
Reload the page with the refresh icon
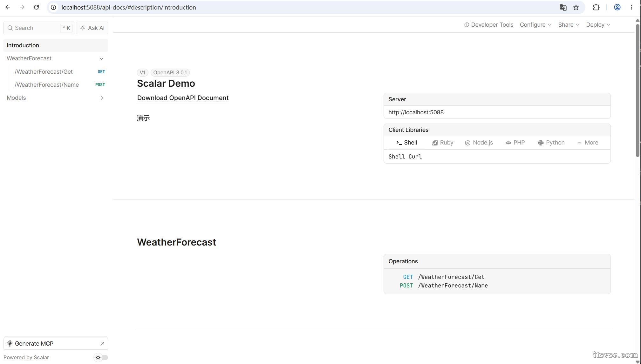pos(36,7)
